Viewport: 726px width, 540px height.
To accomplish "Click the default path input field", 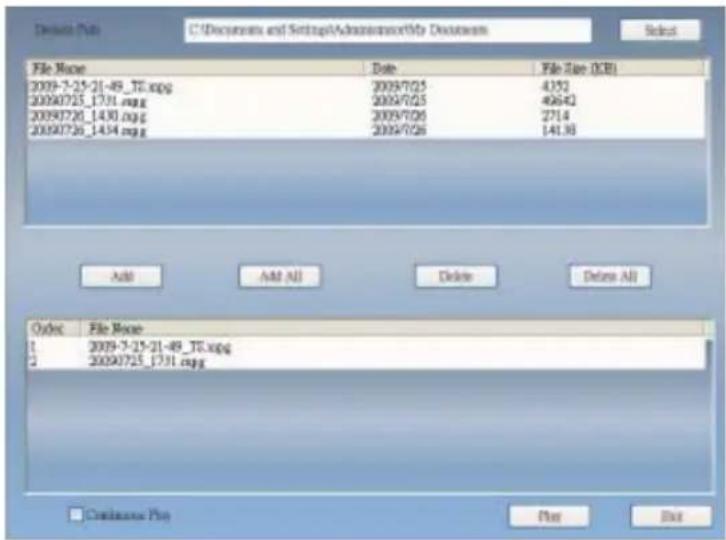I will pyautogui.click(x=388, y=31).
